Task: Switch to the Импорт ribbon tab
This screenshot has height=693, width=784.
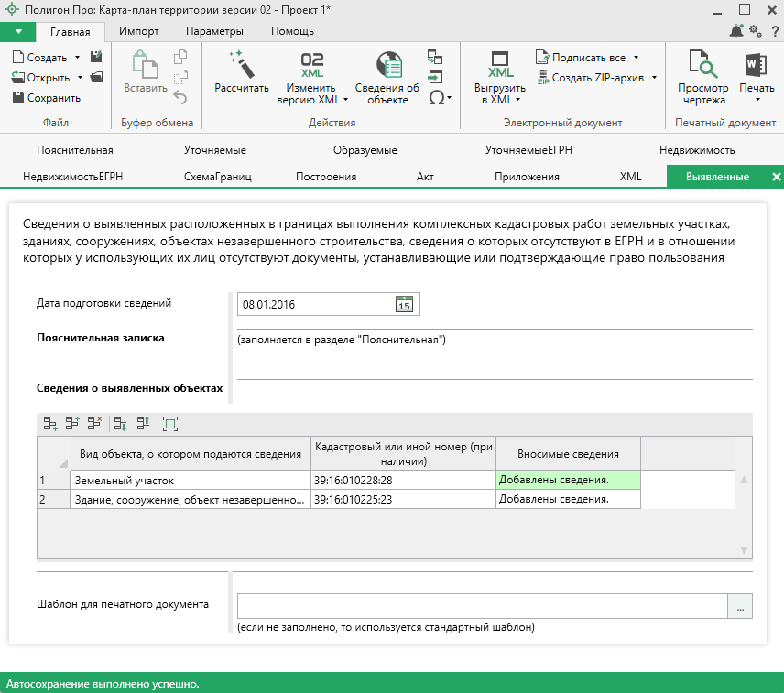Action: (x=139, y=31)
